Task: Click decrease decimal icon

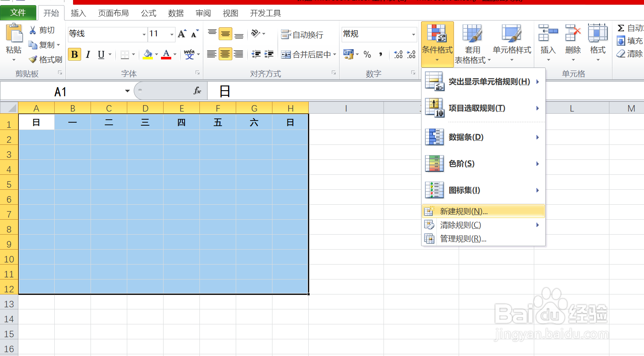Action: (x=411, y=54)
